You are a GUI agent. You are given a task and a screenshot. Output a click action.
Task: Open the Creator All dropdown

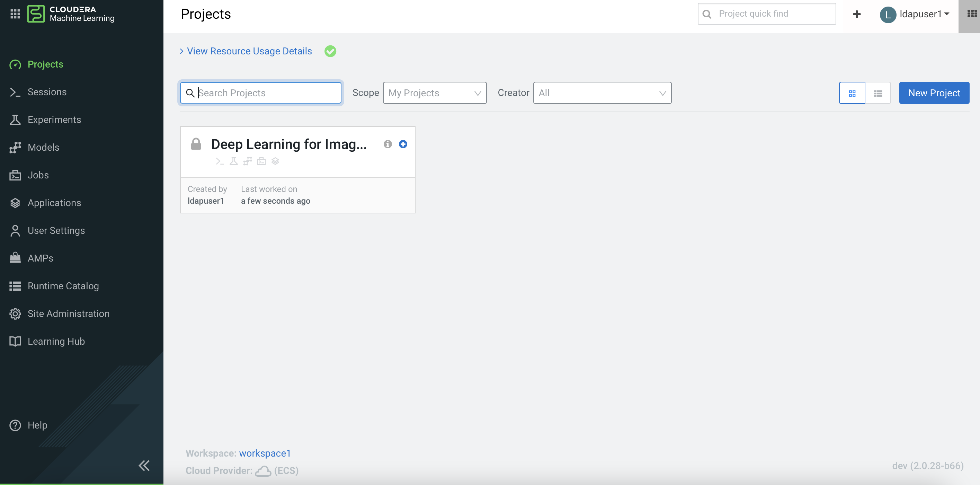(x=602, y=93)
